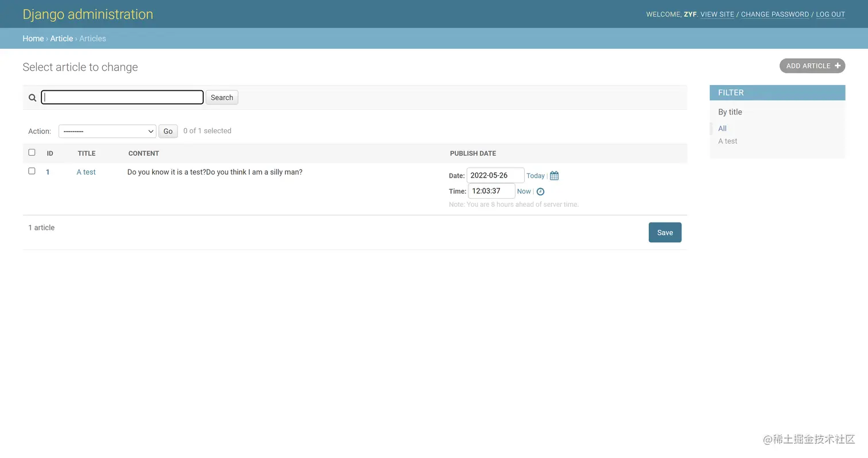This screenshot has height=458, width=868.
Task: Go to Home breadcrumb
Action: (x=33, y=39)
